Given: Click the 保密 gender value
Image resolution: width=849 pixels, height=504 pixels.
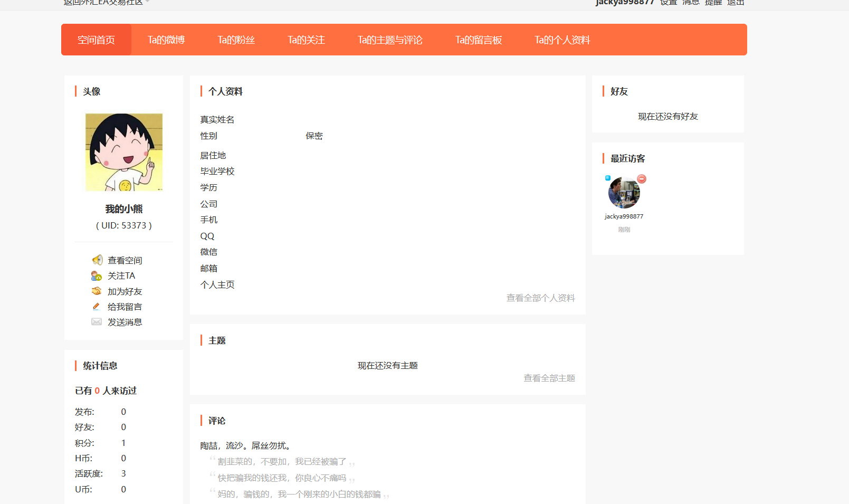Looking at the screenshot, I should coord(314,136).
